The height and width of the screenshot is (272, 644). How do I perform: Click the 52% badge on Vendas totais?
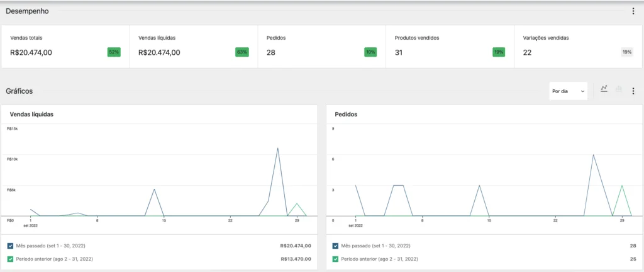pyautogui.click(x=114, y=52)
